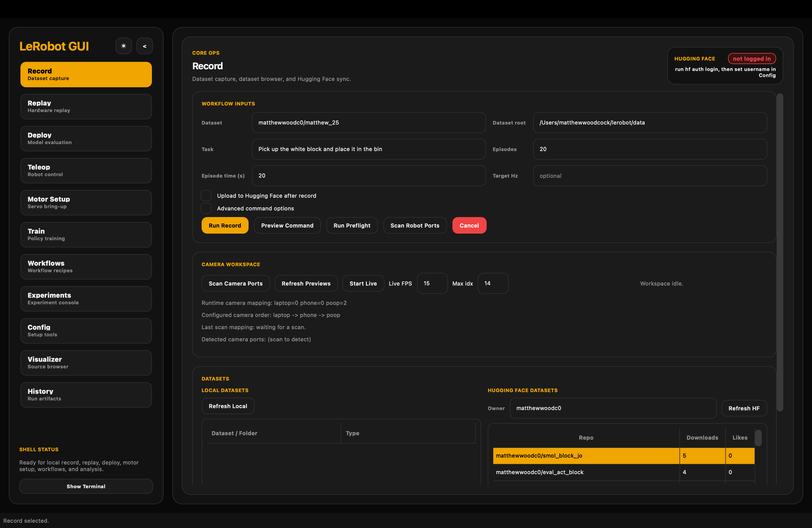Click the 'Record selected.' status bar text
Screen dimensions: 812x528
pos(26,521)
